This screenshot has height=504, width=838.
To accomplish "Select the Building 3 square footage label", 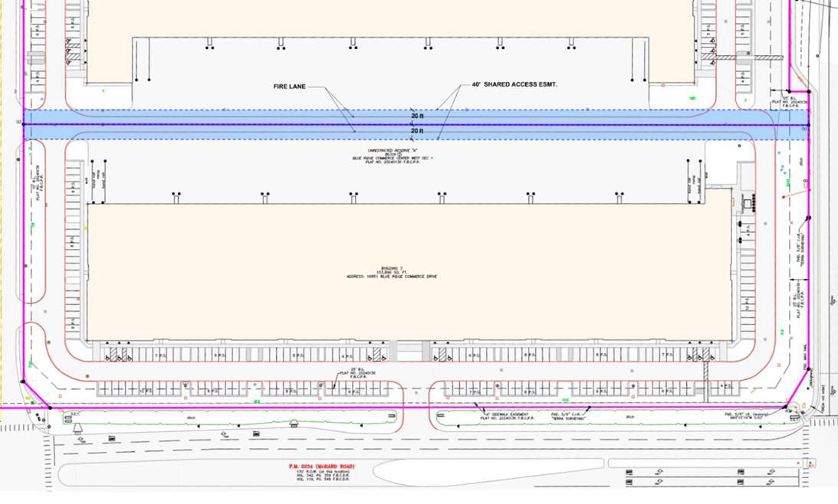I will pyautogui.click(x=393, y=272).
